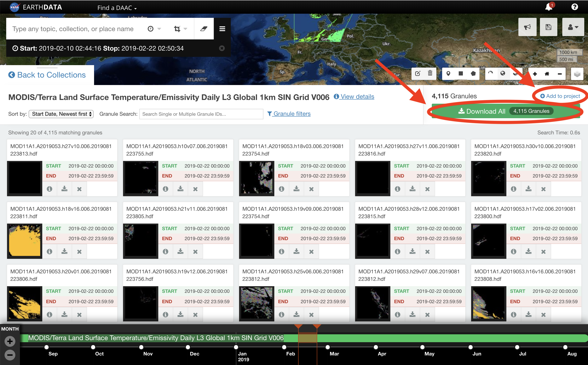The image size is (588, 365).
Task: Switch to North Polar projection
Action: coord(491,73)
